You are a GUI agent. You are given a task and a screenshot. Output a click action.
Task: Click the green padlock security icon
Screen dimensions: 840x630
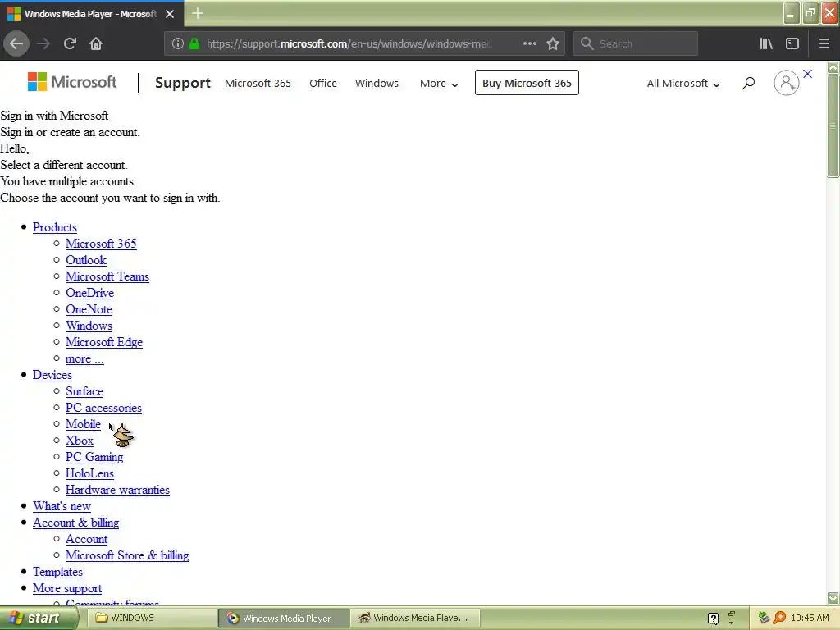coord(194,43)
